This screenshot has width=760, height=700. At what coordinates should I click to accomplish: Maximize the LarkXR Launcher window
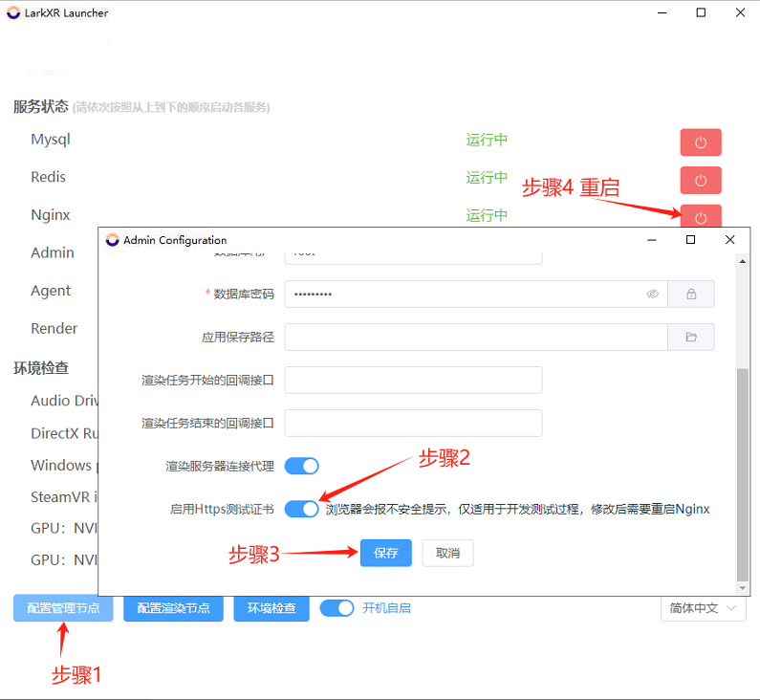[x=701, y=12]
